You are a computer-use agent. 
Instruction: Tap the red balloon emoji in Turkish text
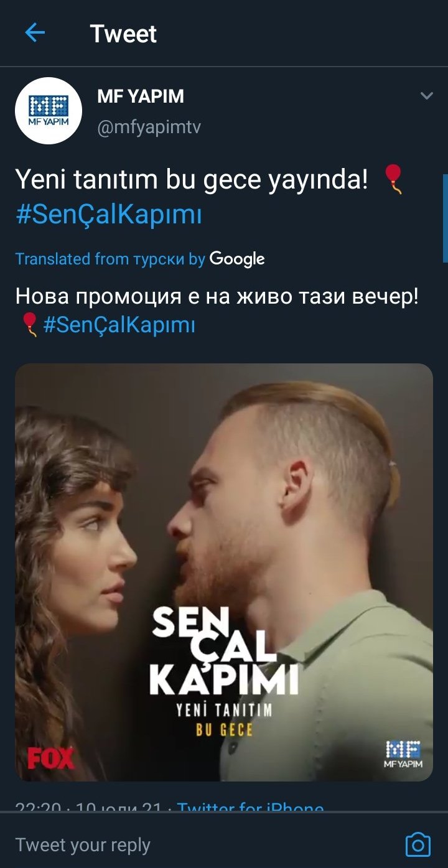[x=393, y=179]
